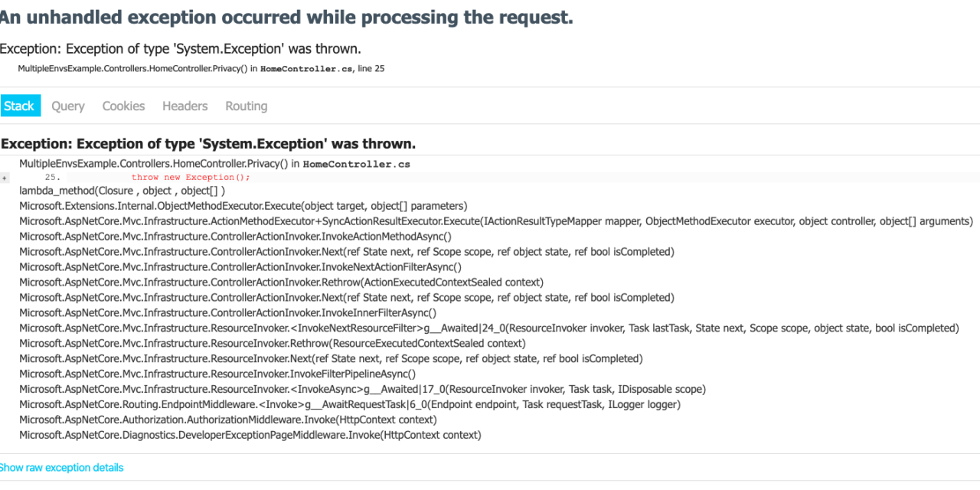
Task: Open the Routing tab
Action: 246,106
